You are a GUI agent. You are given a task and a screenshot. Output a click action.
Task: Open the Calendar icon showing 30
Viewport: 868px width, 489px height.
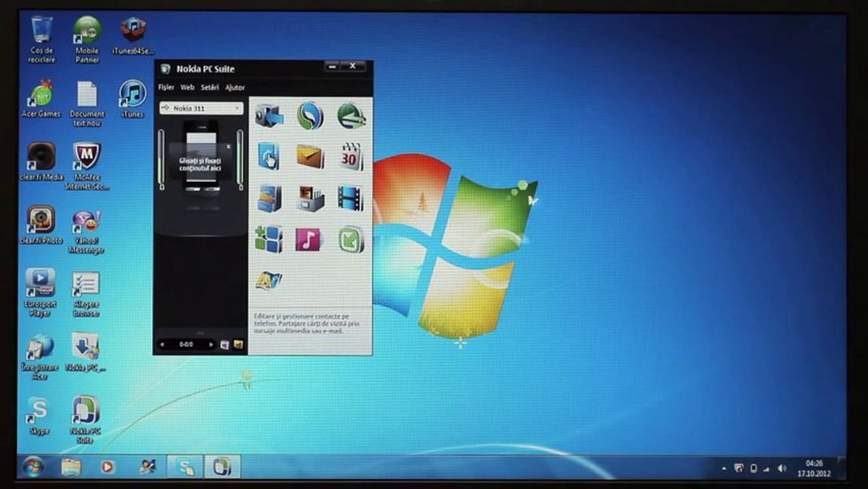point(352,157)
